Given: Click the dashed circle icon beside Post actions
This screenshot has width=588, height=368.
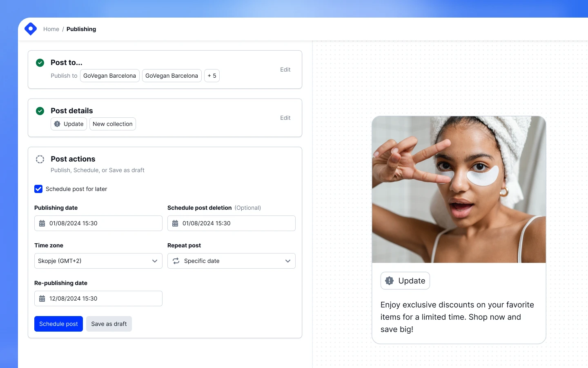Looking at the screenshot, I should pos(40,159).
